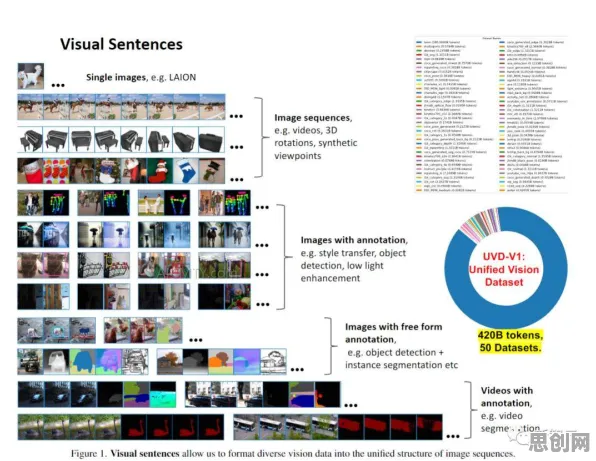Click the red UVD-V1 Unified Vision Dataset text

tap(504, 269)
